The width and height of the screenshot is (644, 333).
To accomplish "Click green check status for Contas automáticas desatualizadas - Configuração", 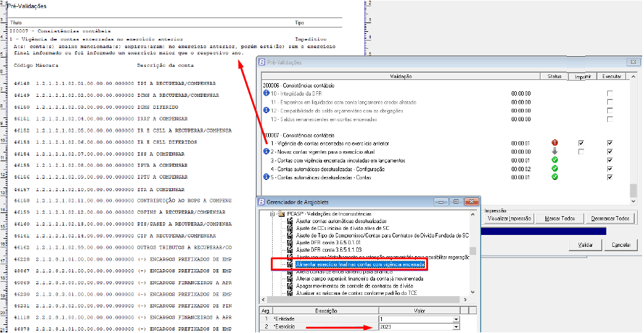I will [554, 169].
